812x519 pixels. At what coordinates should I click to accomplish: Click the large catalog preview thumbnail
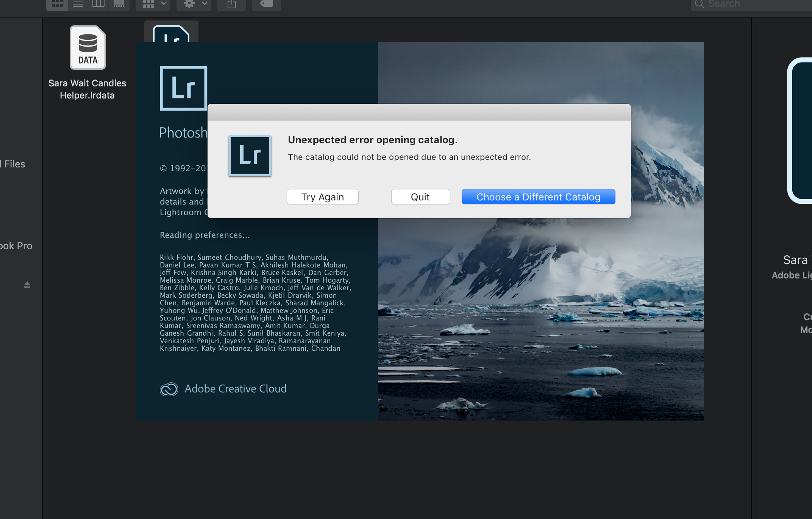pyautogui.click(x=800, y=131)
